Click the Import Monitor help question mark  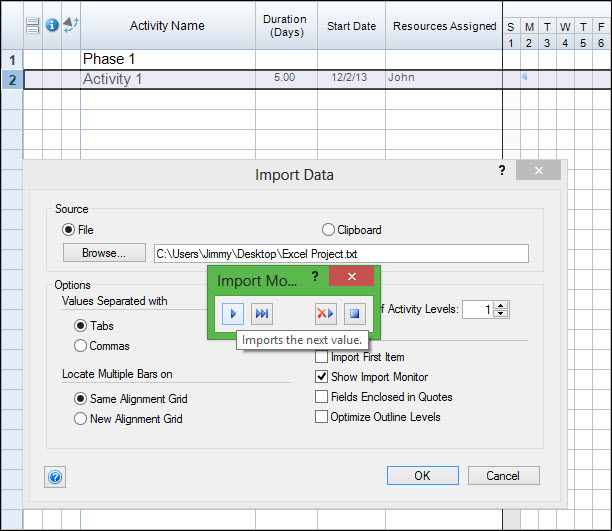click(314, 276)
